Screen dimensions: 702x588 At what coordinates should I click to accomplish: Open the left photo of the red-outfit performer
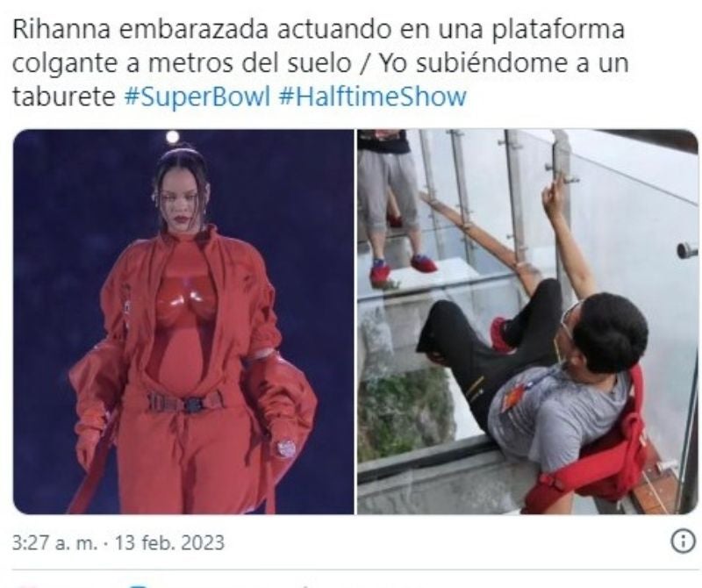point(183,321)
